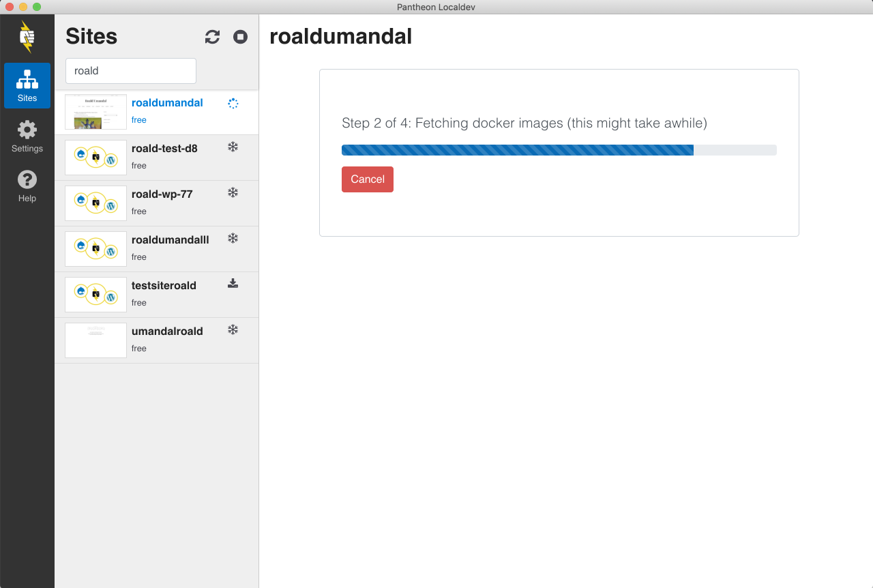Open Help question mark icon
Image resolution: width=873 pixels, height=588 pixels.
coord(27,186)
